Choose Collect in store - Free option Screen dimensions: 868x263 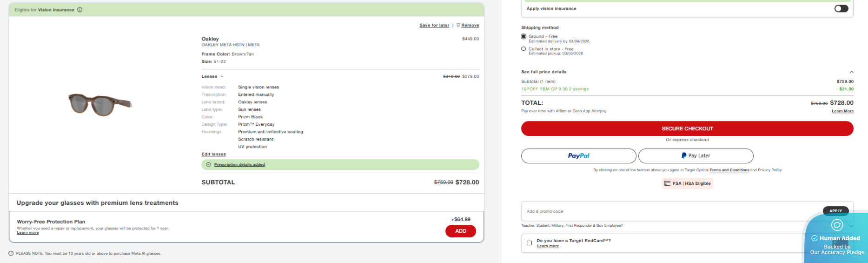pos(523,49)
